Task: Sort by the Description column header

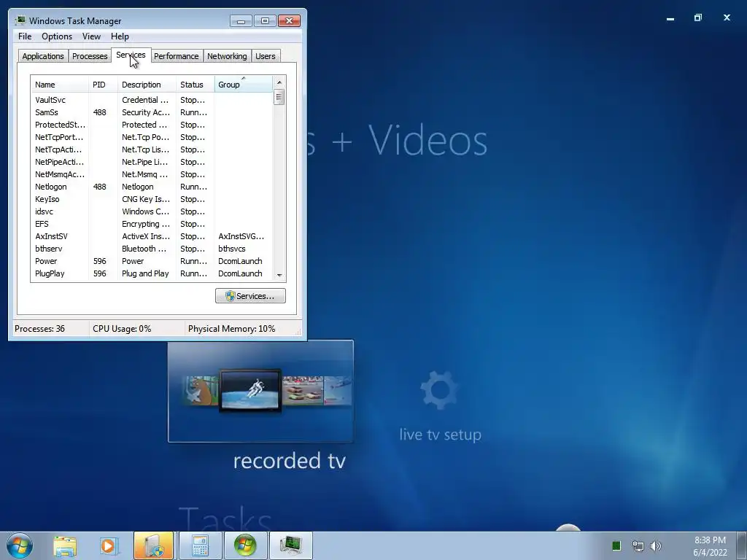Action: click(147, 85)
